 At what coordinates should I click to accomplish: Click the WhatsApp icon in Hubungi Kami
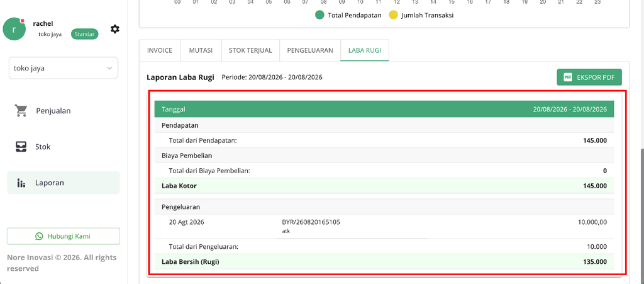point(39,236)
